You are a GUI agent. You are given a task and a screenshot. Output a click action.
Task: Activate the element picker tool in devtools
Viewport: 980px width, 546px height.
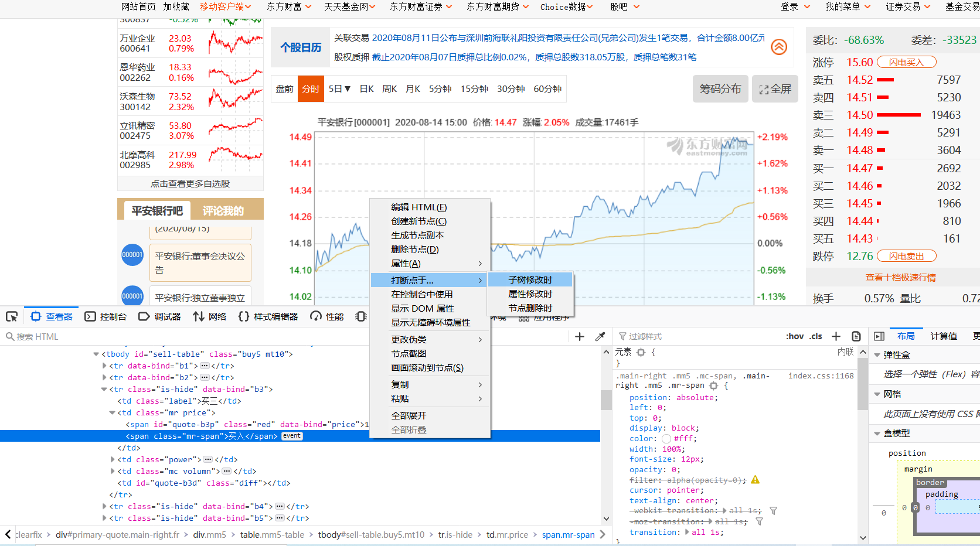coord(12,316)
